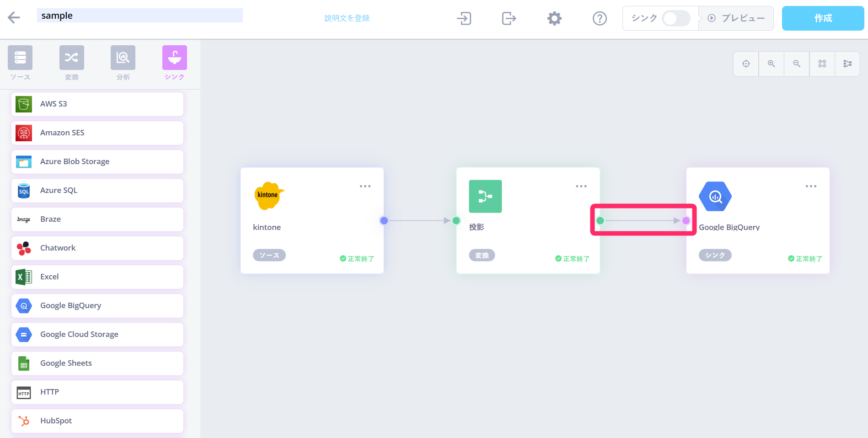Expand Google BigQuery node ellipsis menu
This screenshot has height=438, width=868.
[811, 186]
